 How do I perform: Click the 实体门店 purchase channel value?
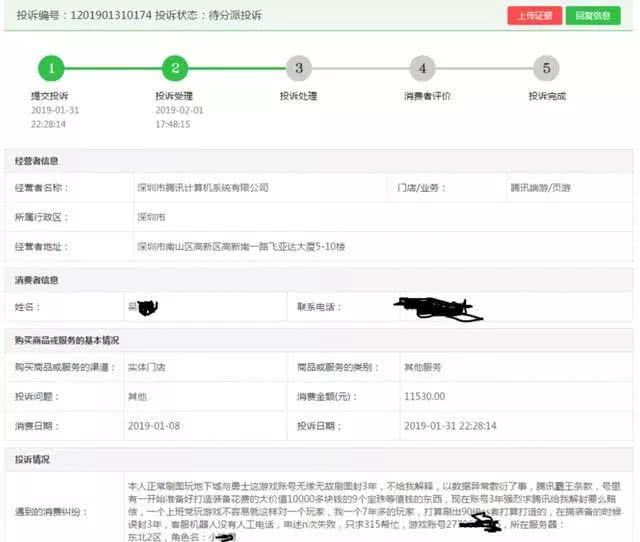(147, 367)
